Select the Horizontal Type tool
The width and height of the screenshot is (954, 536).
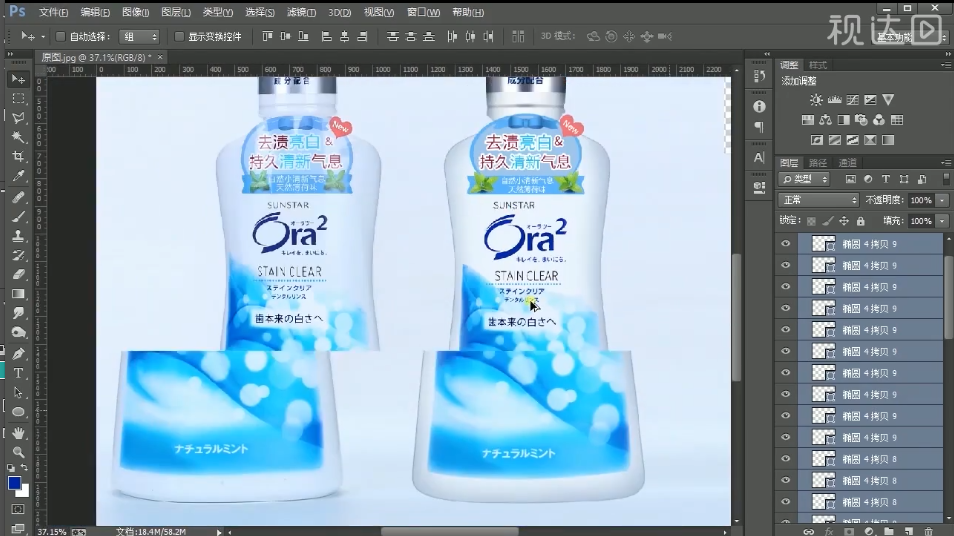point(18,373)
